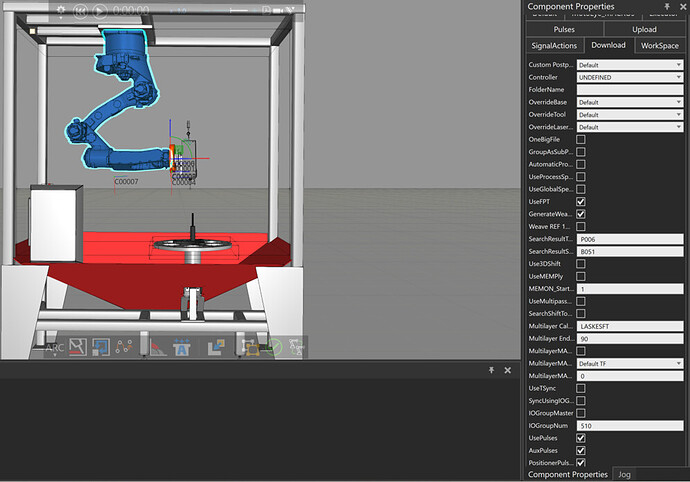Viewport: 690px width, 482px height.
Task: Enable the UseMultipass checkbox
Action: [x=581, y=301]
